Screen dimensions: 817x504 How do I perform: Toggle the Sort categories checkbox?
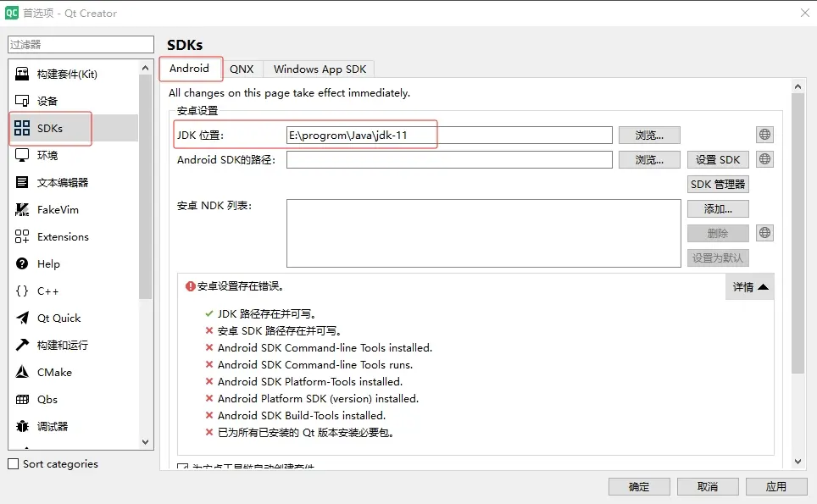coord(13,464)
